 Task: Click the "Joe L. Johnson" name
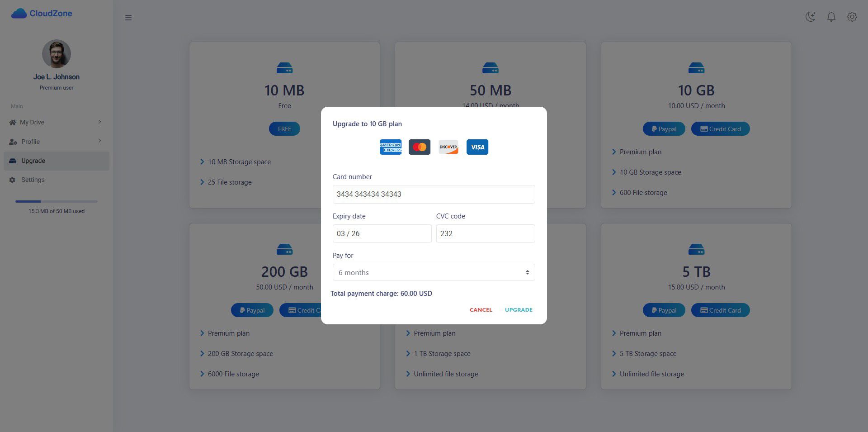[x=57, y=77]
